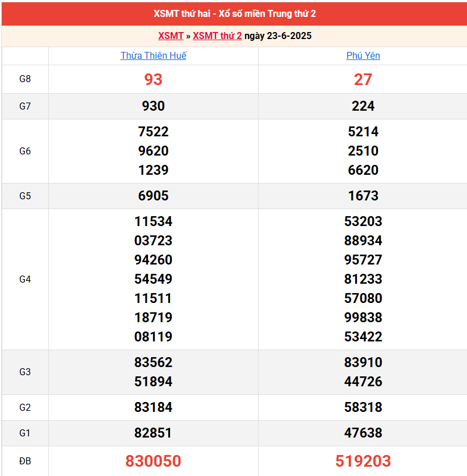Open the Thừa Thiên Huế province link
Image resolution: width=467 pixels, height=476 pixels.
click(x=153, y=56)
